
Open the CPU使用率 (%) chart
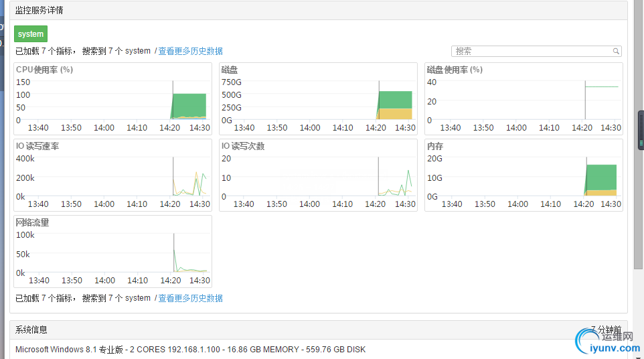113,98
